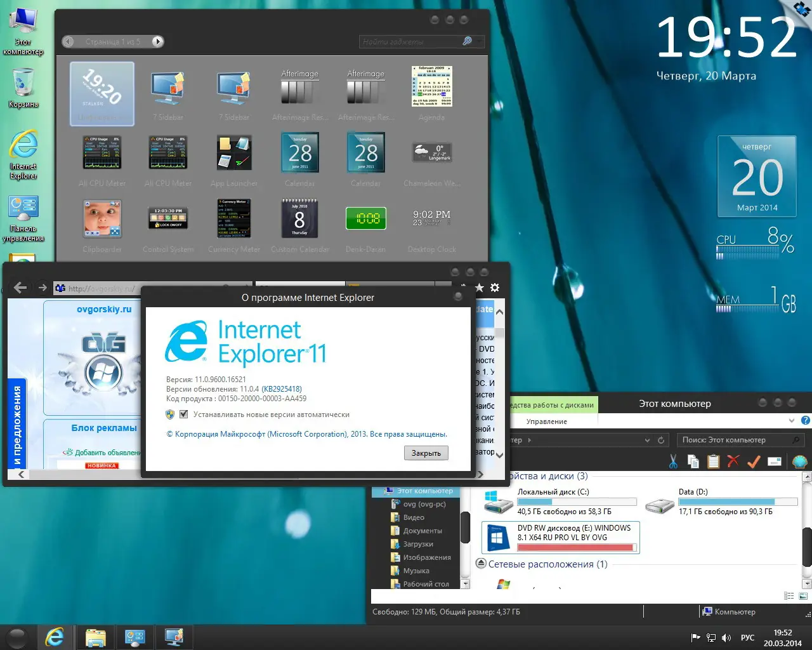Viewport: 812px width, 650px height.
Task: Toggle 'Устанавливать новые версии автоматически' checkbox
Action: pos(183,415)
